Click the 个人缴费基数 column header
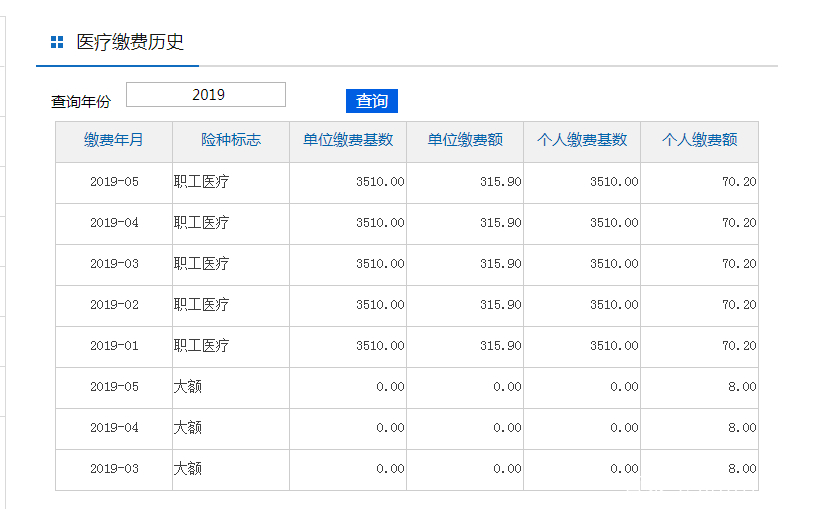This screenshot has height=509, width=837. pos(582,140)
